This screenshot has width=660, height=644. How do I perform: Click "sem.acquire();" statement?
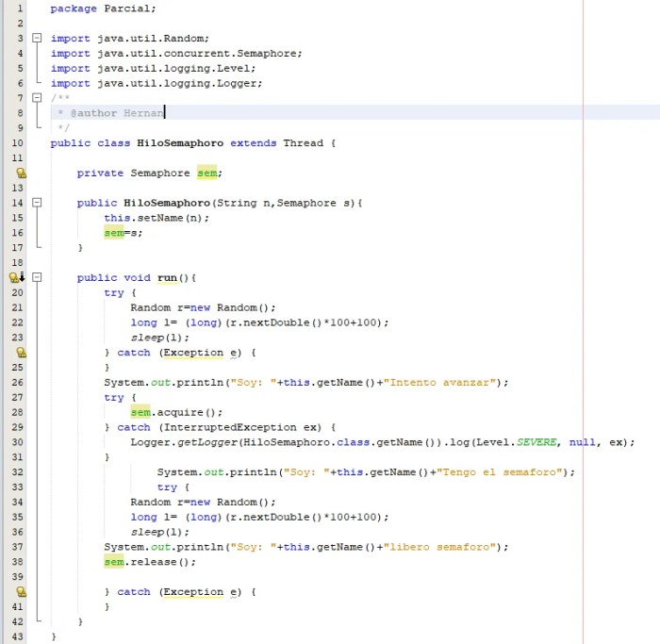point(176,412)
